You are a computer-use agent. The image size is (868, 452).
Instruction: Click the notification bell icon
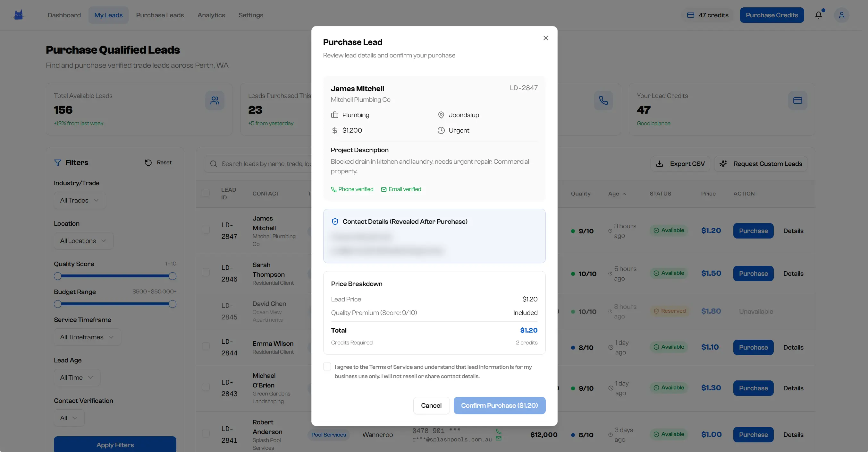(819, 15)
